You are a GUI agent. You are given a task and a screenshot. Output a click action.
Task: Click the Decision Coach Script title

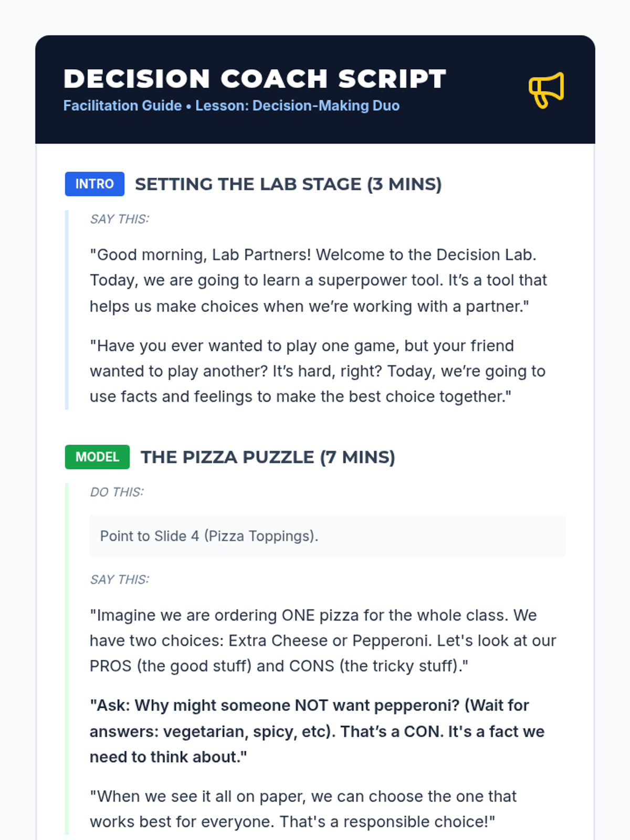[x=255, y=79]
